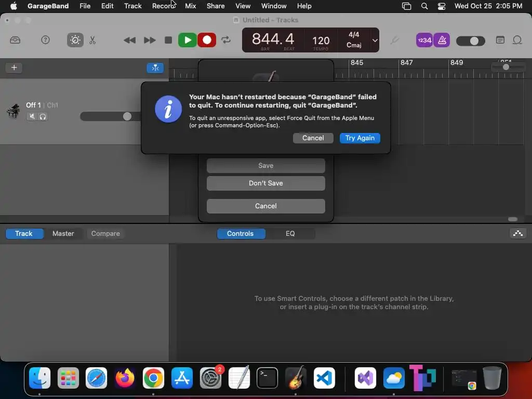Screen dimensions: 532x399
Task: Open the Loop Browser icon
Action: point(517,40)
